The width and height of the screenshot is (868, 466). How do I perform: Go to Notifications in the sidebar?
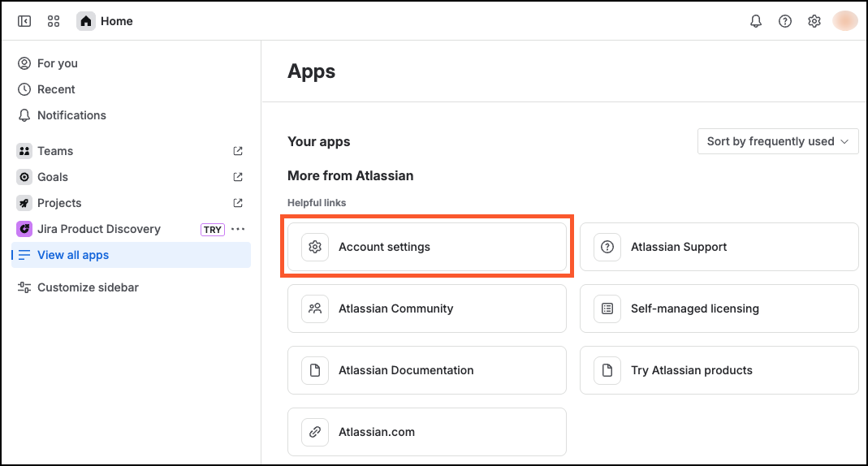click(71, 115)
